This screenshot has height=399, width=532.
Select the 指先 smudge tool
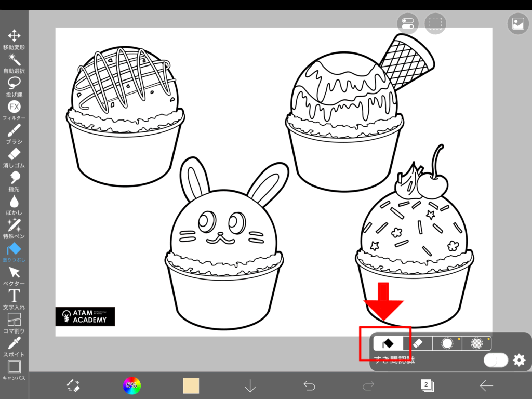[14, 178]
